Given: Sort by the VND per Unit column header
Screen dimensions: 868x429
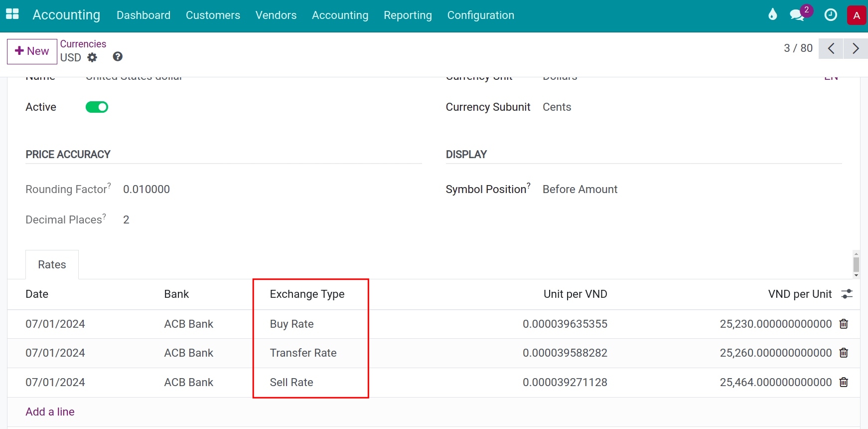Looking at the screenshot, I should (800, 294).
